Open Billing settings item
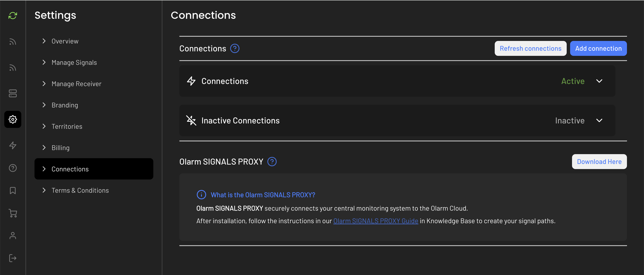This screenshot has width=644, height=275. pos(94,148)
